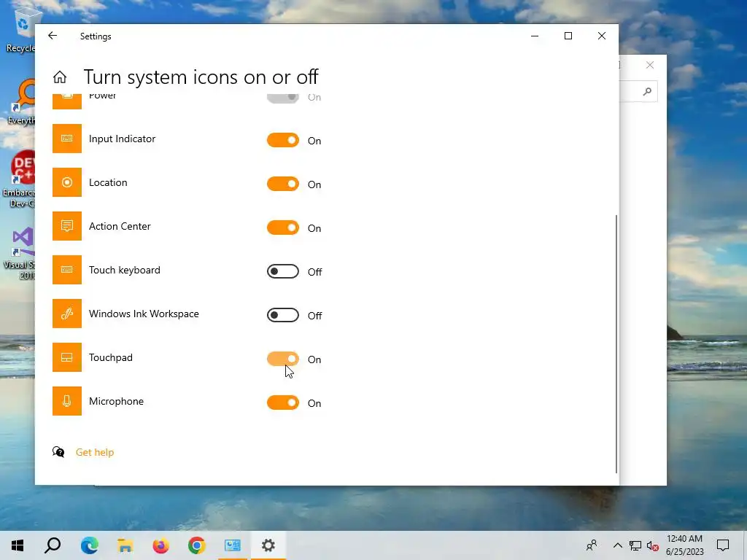
Task: Click the Show desktop strip
Action: point(745,545)
